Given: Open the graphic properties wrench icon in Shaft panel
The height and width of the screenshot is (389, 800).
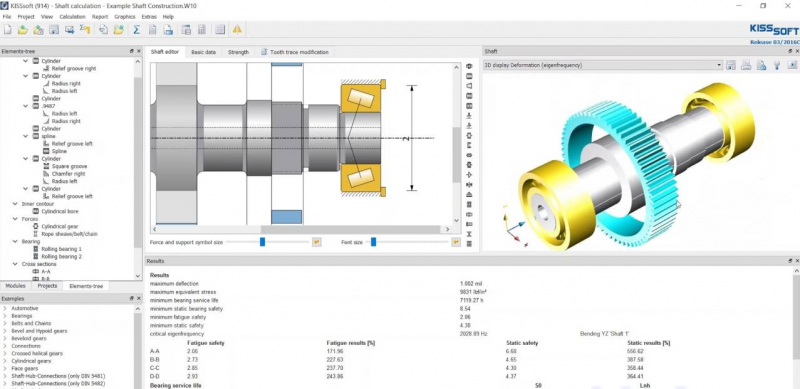Looking at the screenshot, I should tap(777, 65).
